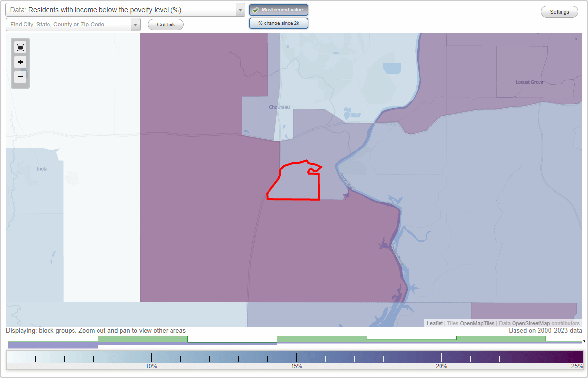Open the OpenMapTiles link

(x=477, y=323)
